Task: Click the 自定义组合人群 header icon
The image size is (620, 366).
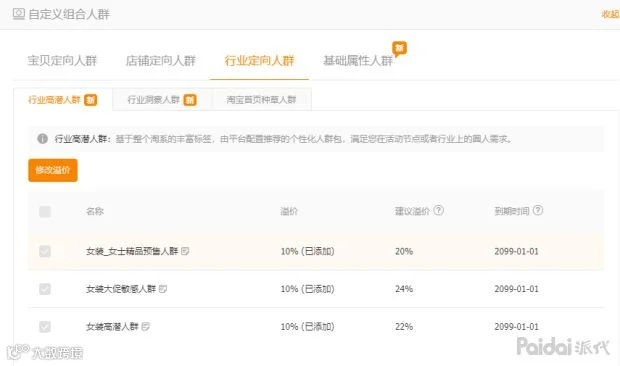Action: [19, 14]
